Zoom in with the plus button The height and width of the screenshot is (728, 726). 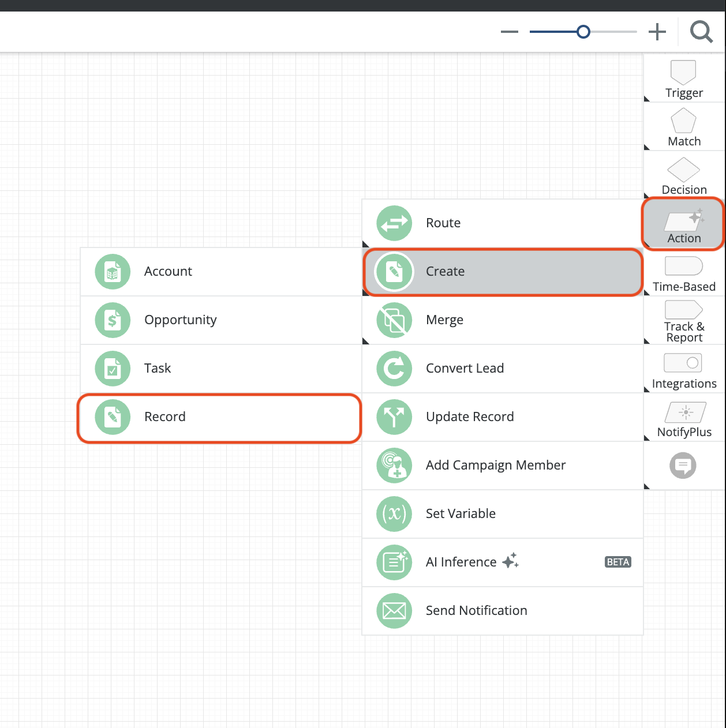[657, 32]
